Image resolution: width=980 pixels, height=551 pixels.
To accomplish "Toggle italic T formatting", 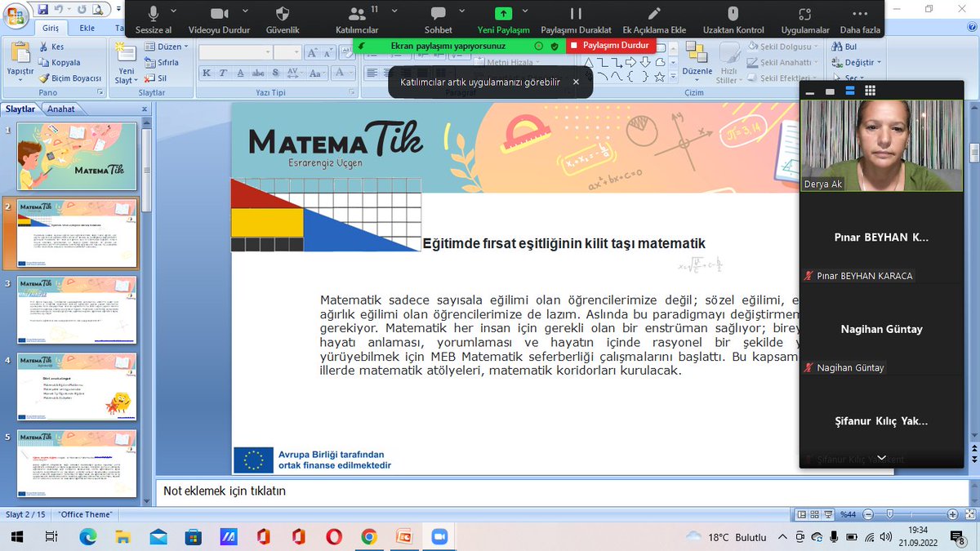I will click(223, 73).
